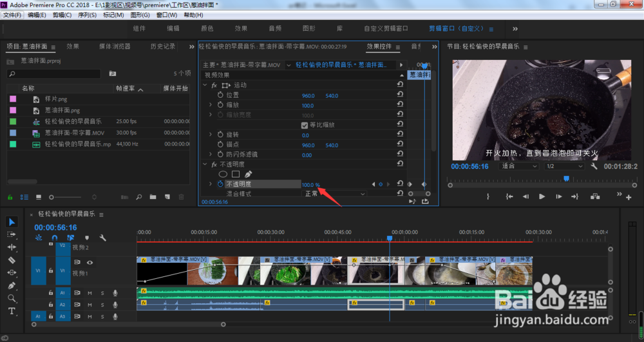This screenshot has width=644, height=342.
Task: Reset the position parameter
Action: coord(400,95)
